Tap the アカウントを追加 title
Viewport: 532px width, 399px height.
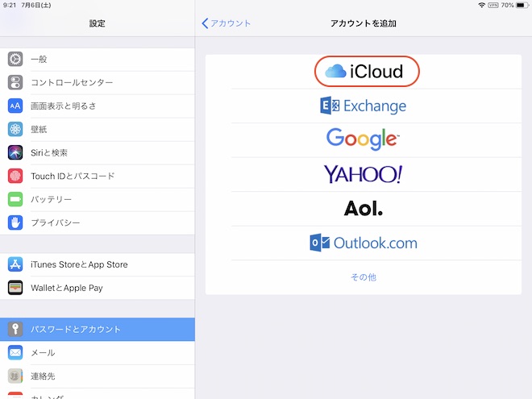(x=364, y=23)
